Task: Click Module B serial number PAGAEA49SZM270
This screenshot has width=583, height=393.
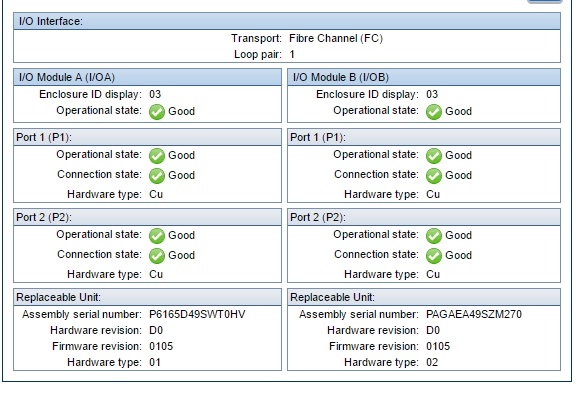Action: [474, 315]
